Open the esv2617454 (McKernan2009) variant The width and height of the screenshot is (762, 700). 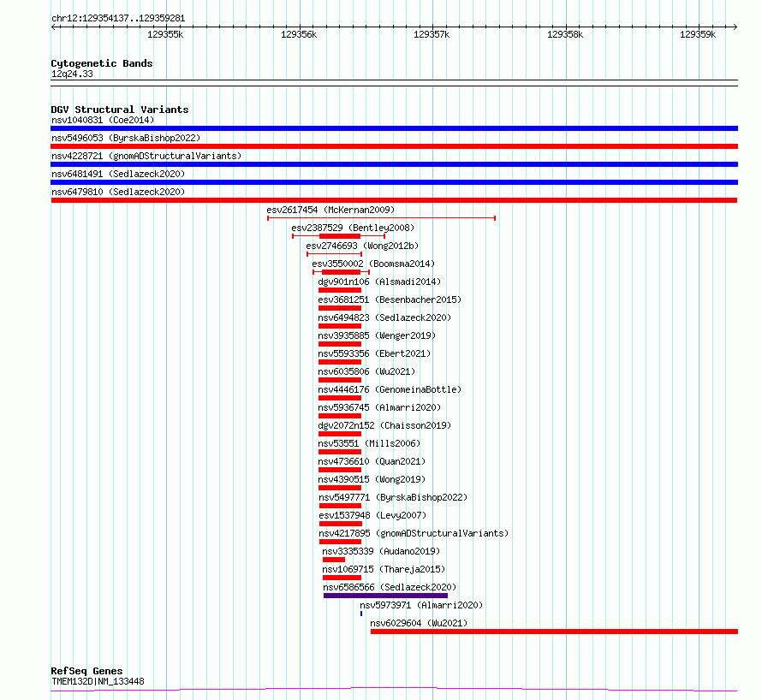[x=330, y=210]
